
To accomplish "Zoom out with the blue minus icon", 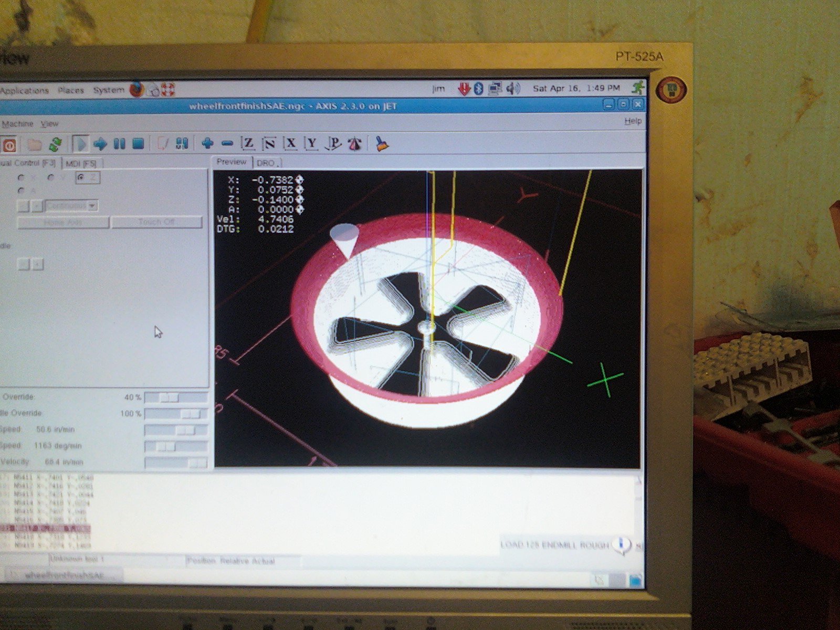I will 227,143.
